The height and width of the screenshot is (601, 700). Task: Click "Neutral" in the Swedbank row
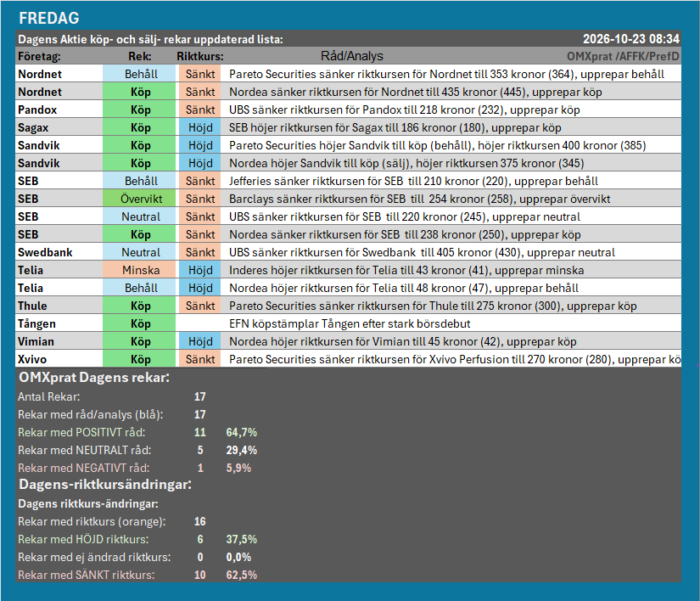click(139, 253)
